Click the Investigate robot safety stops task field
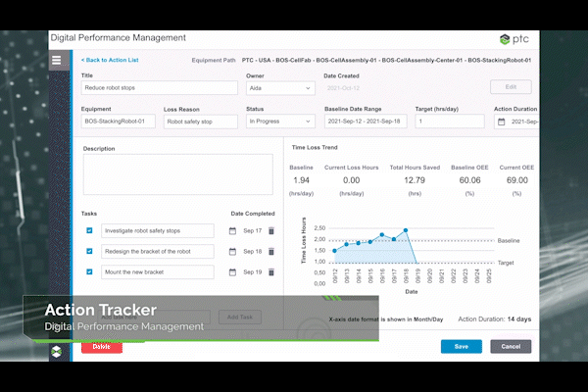588x392 pixels. pos(158,230)
